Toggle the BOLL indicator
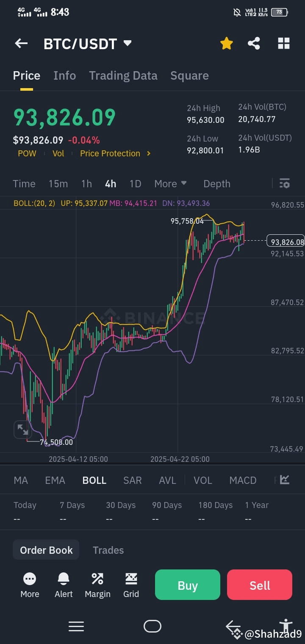The image size is (305, 644). click(x=94, y=480)
